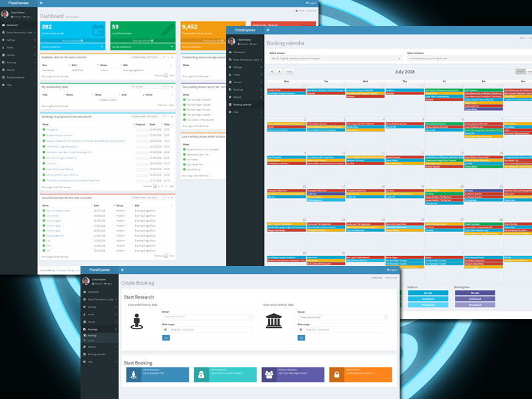Screen dimensions: 532x399
Task: Switch calendar to month view
Action: 520,71
